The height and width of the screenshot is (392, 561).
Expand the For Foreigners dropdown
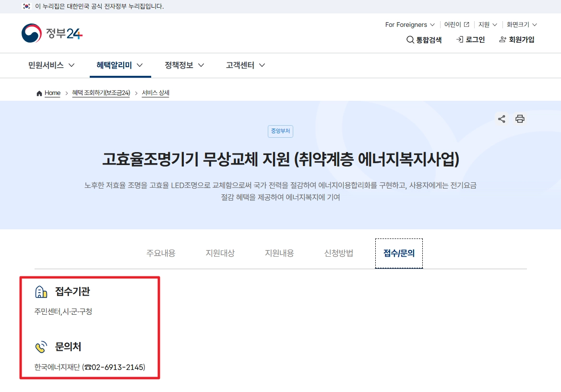pos(409,24)
